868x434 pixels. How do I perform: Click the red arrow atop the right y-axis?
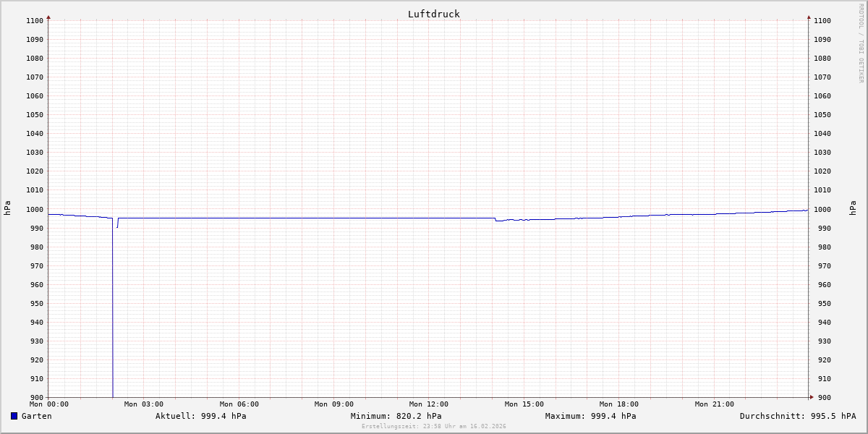click(809, 17)
